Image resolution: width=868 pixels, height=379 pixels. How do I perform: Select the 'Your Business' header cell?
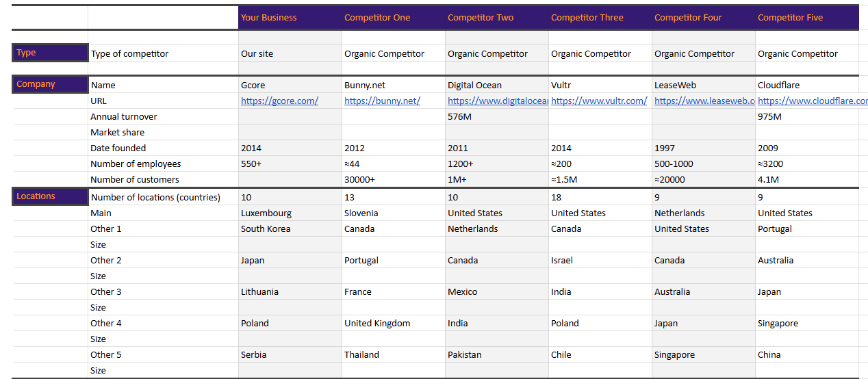coord(290,18)
